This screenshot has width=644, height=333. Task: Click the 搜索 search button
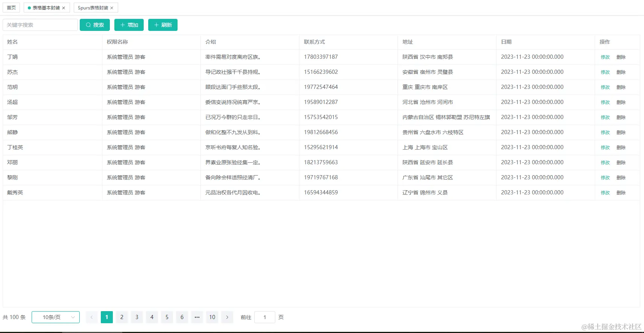(95, 25)
